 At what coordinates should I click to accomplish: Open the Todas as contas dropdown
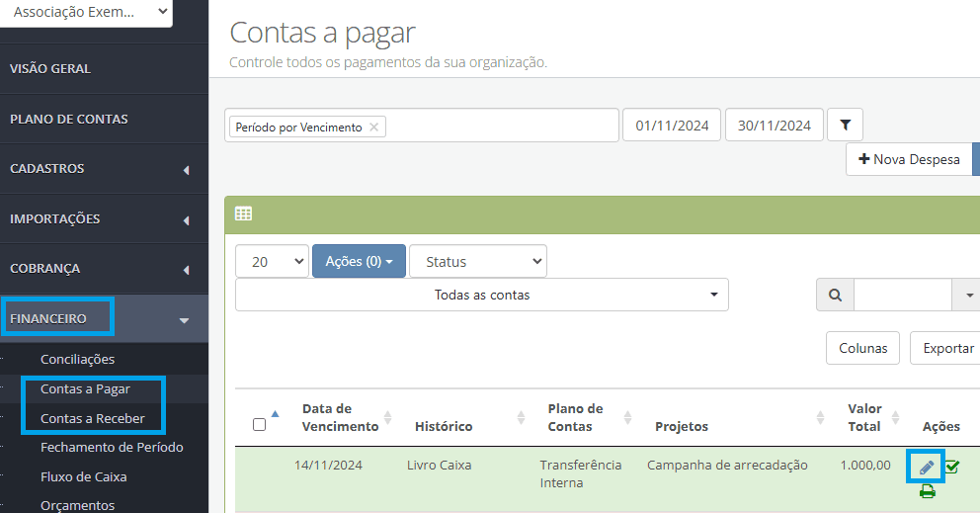click(482, 295)
